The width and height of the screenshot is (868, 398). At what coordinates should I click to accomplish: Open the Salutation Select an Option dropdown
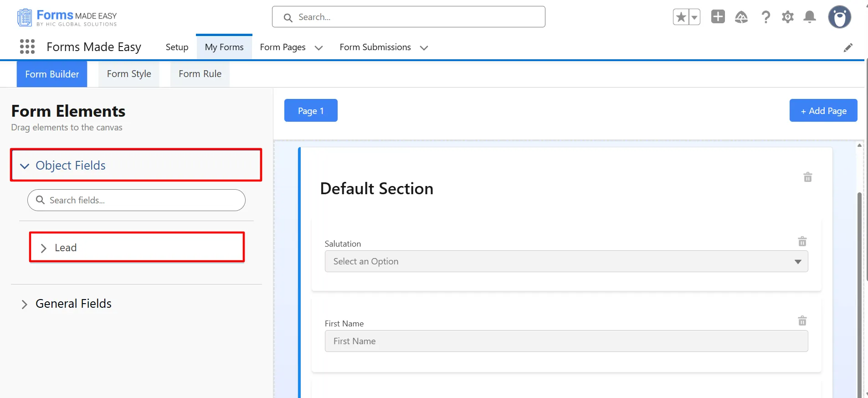[x=566, y=261]
